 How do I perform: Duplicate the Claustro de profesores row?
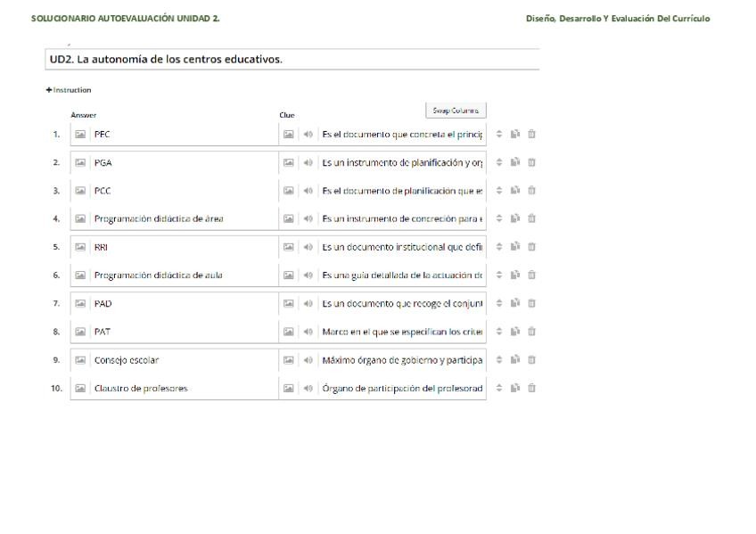point(515,389)
